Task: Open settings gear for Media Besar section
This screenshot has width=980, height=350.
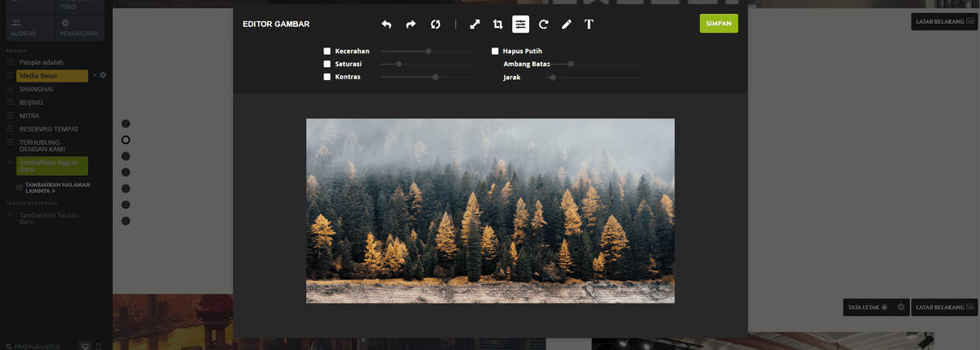Action: click(103, 75)
